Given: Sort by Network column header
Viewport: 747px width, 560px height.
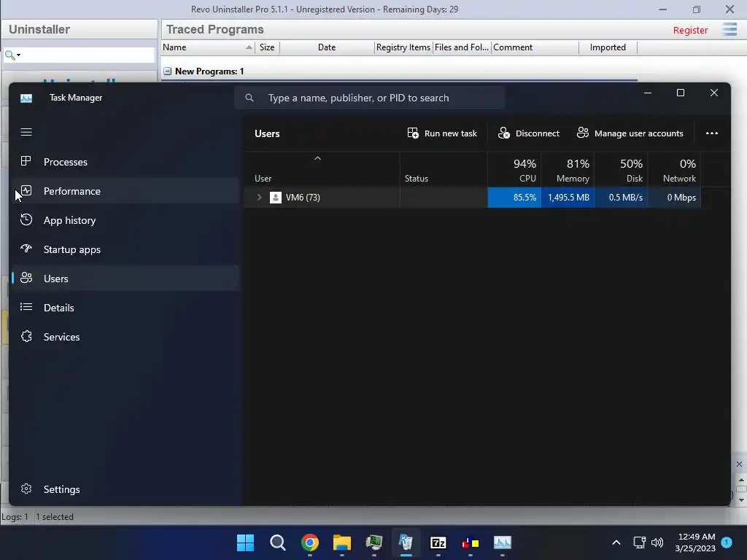Looking at the screenshot, I should point(675,170).
